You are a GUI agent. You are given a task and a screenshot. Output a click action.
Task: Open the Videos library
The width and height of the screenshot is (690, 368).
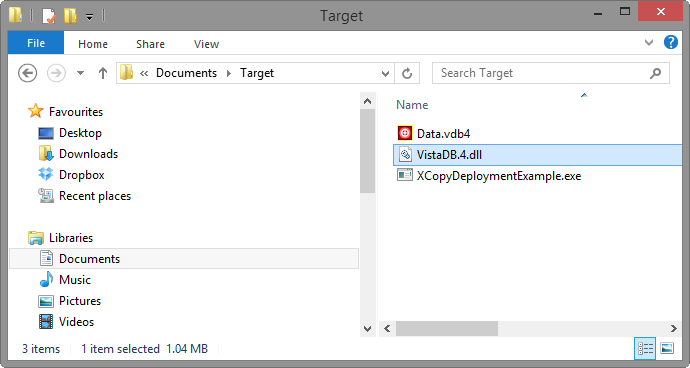[77, 322]
